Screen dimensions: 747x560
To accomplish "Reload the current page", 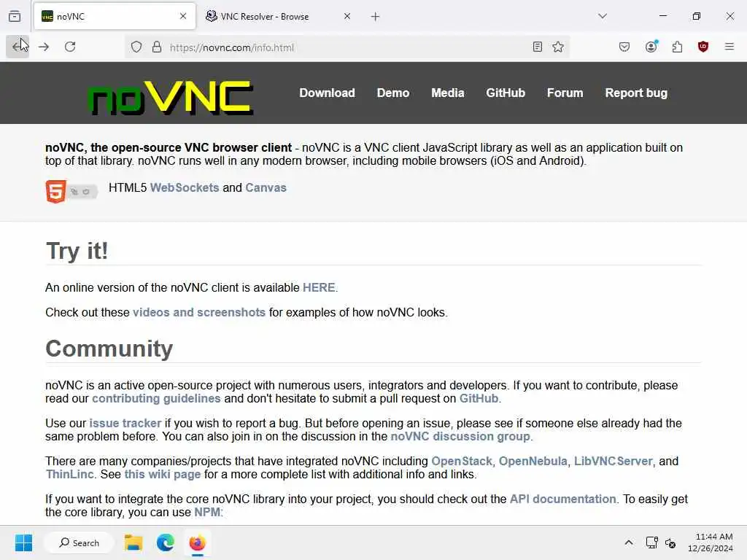I will tap(70, 47).
